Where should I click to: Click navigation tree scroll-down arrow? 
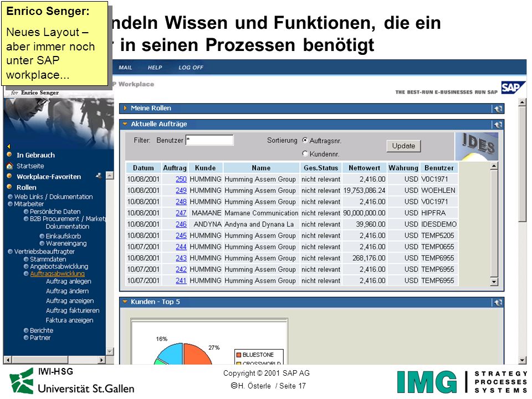point(110,351)
